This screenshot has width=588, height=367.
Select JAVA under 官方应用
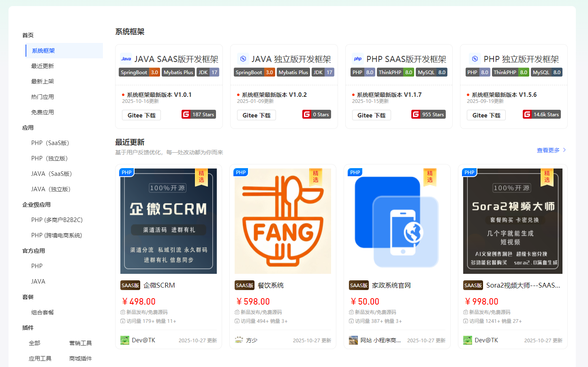tap(38, 282)
